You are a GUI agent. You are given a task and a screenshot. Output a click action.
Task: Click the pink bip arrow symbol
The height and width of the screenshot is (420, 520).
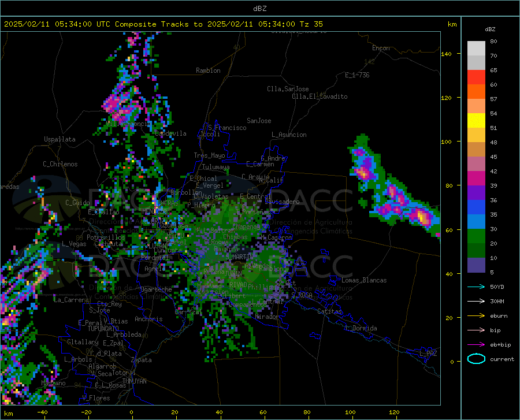point(476,330)
